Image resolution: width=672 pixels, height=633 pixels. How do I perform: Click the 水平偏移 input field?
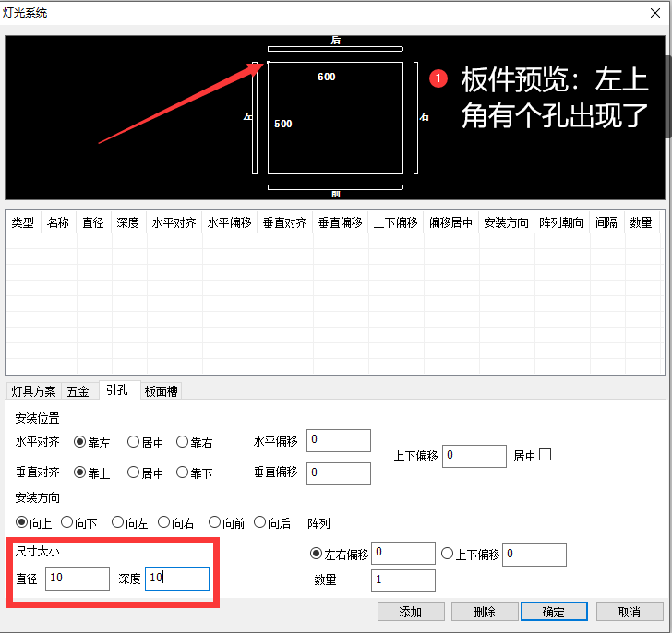339,440
